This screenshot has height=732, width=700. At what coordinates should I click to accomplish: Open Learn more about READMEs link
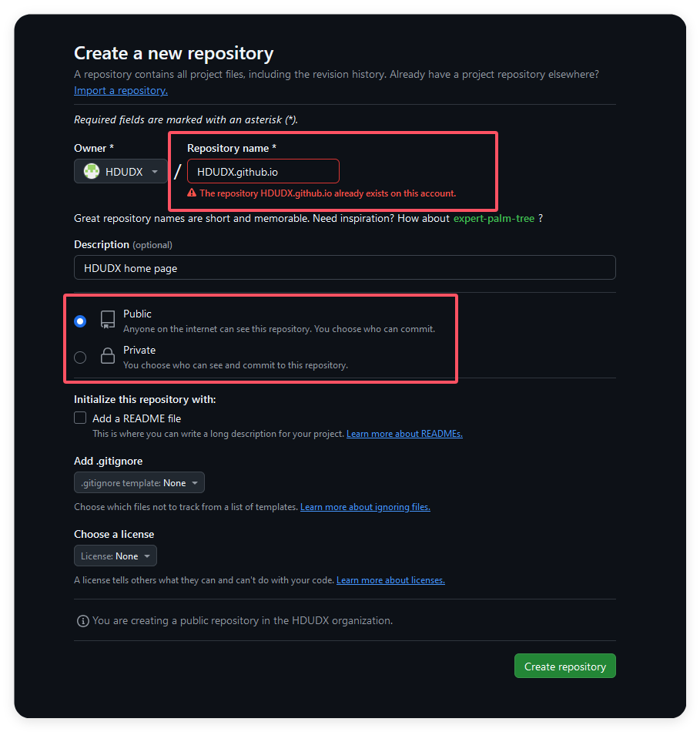404,434
